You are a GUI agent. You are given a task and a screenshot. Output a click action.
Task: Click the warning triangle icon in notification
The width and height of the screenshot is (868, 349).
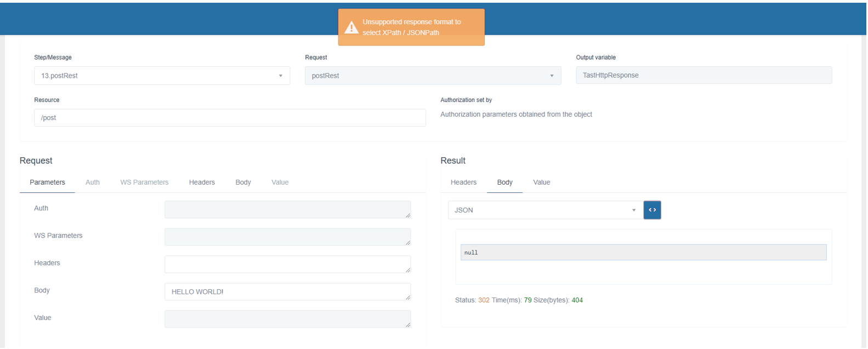pos(351,27)
